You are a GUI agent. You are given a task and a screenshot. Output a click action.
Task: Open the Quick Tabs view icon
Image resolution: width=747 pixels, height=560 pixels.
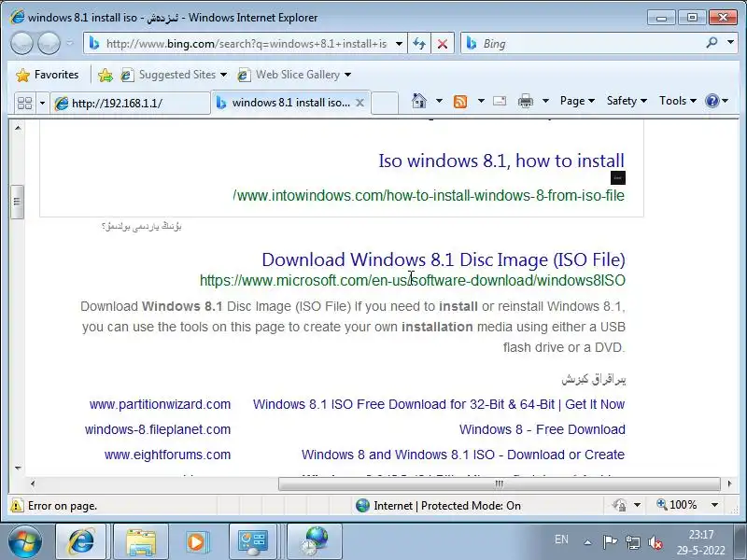pyautogui.click(x=24, y=103)
